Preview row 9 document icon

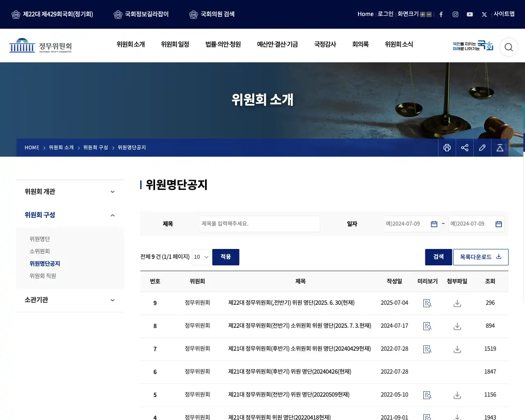click(x=427, y=303)
